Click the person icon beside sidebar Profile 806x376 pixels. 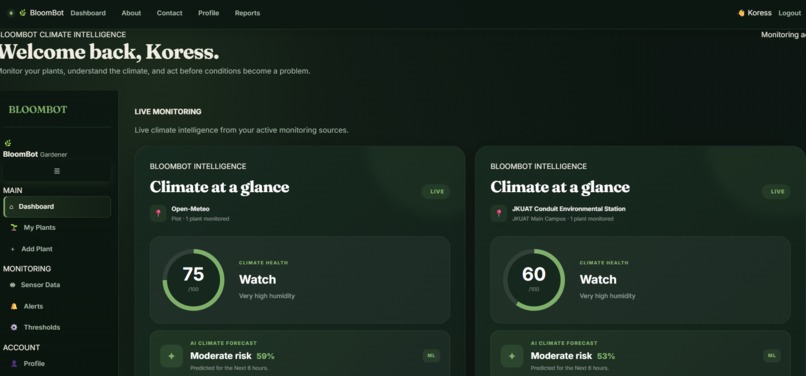tap(14, 364)
